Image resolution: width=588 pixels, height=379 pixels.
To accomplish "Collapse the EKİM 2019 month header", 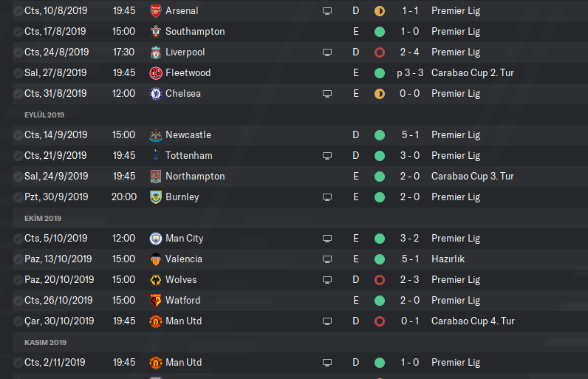I will (41, 218).
